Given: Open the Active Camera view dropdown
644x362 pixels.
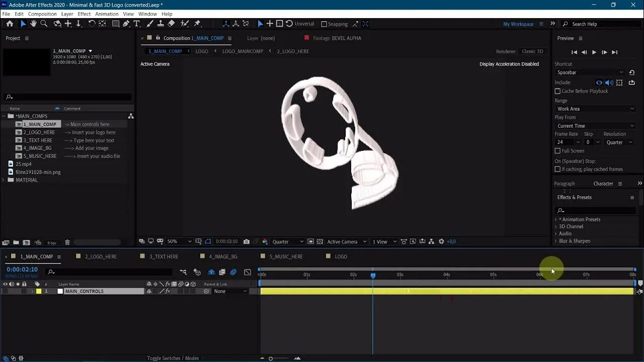Looking at the screenshot, I should (x=343, y=241).
